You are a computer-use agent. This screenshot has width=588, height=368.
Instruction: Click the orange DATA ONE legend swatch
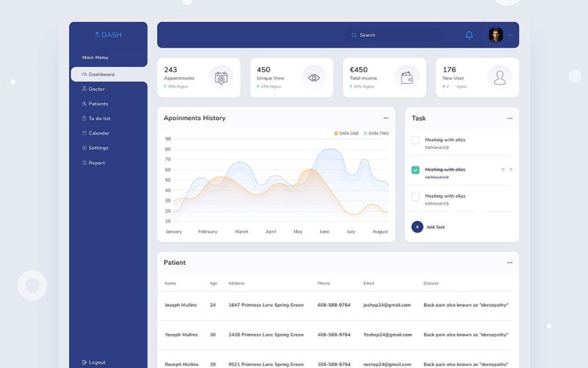click(x=336, y=133)
